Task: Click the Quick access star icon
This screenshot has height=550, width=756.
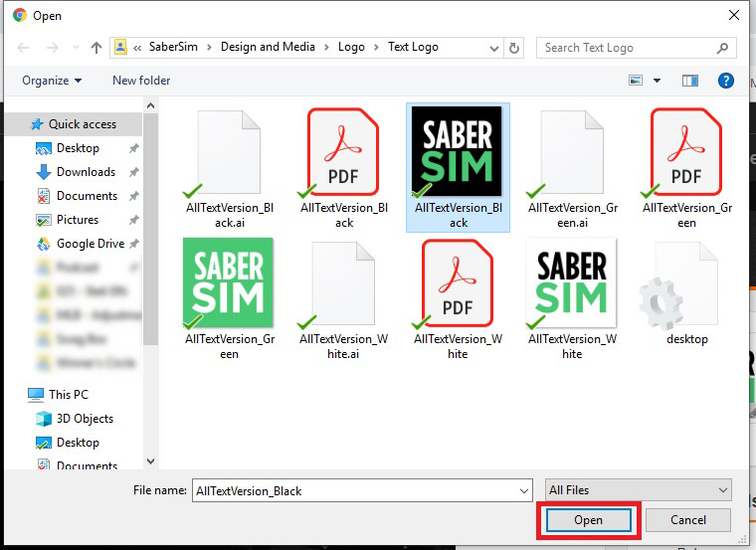Action: 37,124
